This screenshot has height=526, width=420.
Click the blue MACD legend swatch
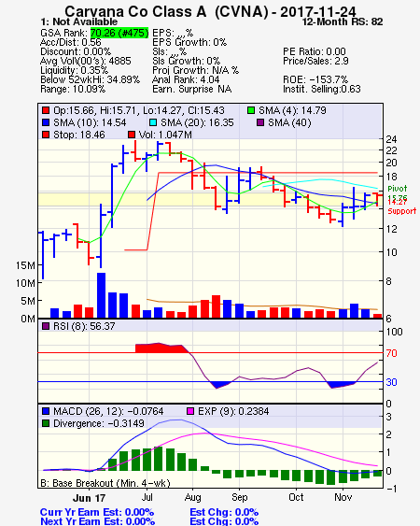click(46, 411)
